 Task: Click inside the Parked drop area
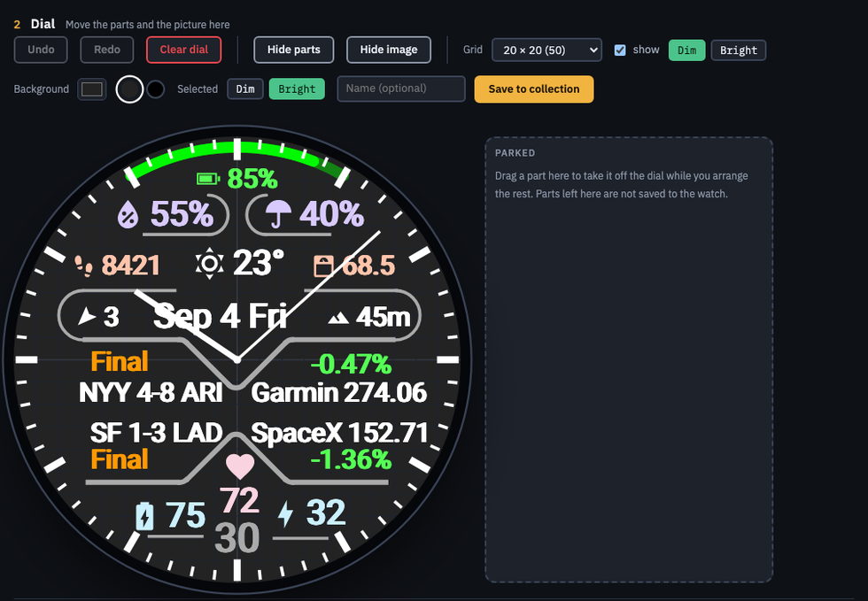[629, 359]
